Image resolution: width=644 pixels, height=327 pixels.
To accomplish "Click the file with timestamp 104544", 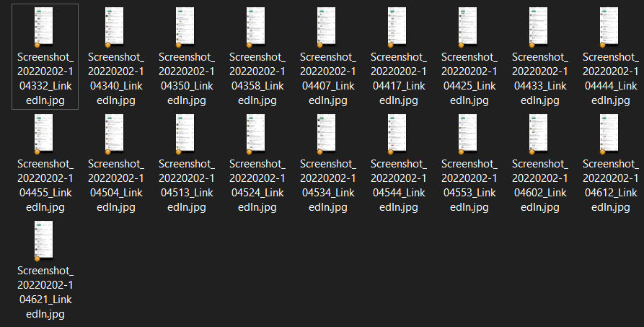I will coord(398,134).
